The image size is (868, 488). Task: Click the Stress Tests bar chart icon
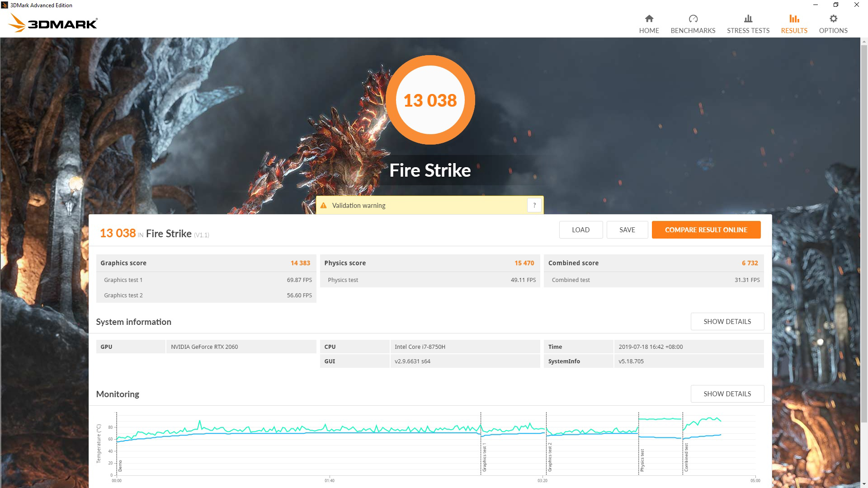pyautogui.click(x=748, y=19)
